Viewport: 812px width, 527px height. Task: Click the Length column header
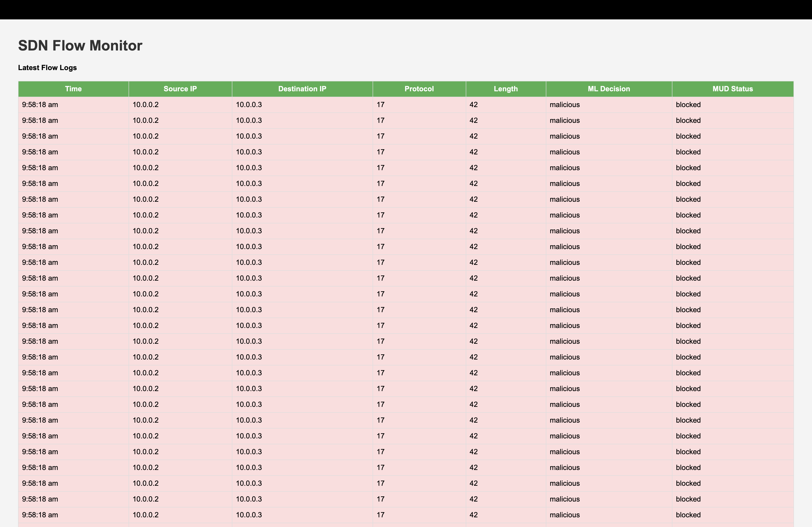pos(506,89)
